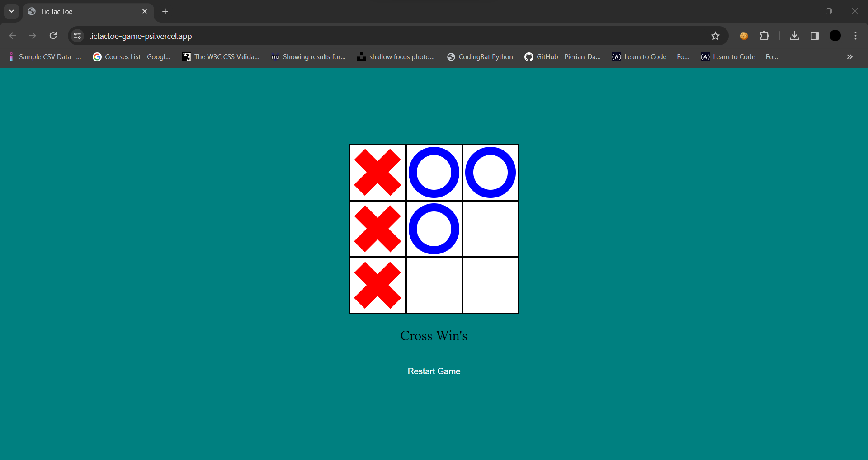Open shallow focus photo bookmark
The height and width of the screenshot is (460, 868).
click(396, 57)
